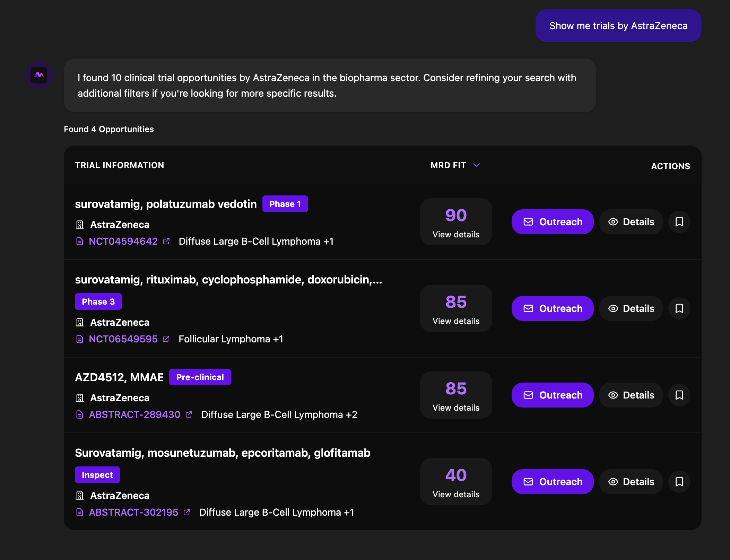Bookmark the NCT06549595 Follicular Lymphoma trial
730x560 pixels.
coord(679,308)
